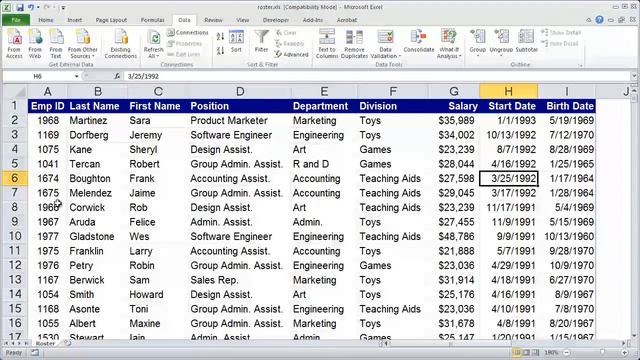Sort A to Z ascending

[220, 37]
